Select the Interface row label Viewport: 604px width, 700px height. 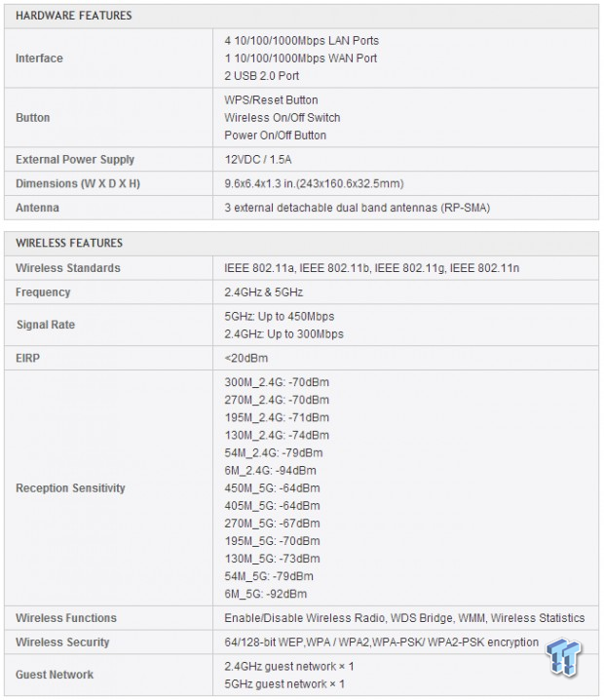39,58
